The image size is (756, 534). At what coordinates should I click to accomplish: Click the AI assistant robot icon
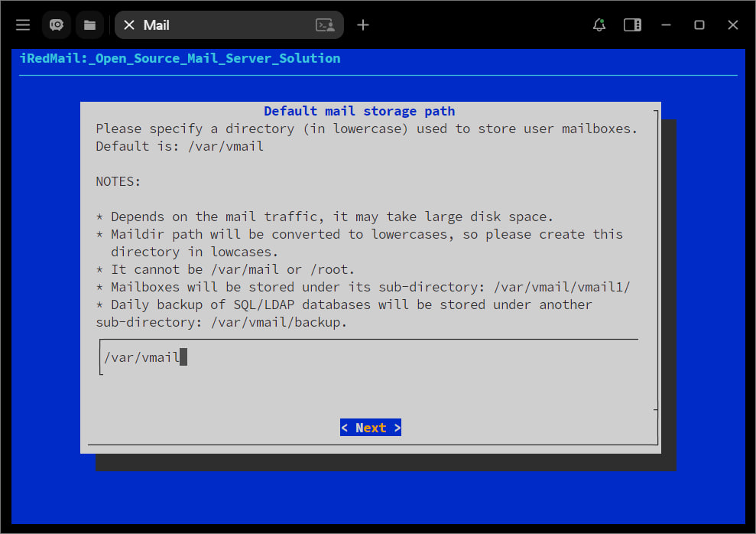(57, 25)
